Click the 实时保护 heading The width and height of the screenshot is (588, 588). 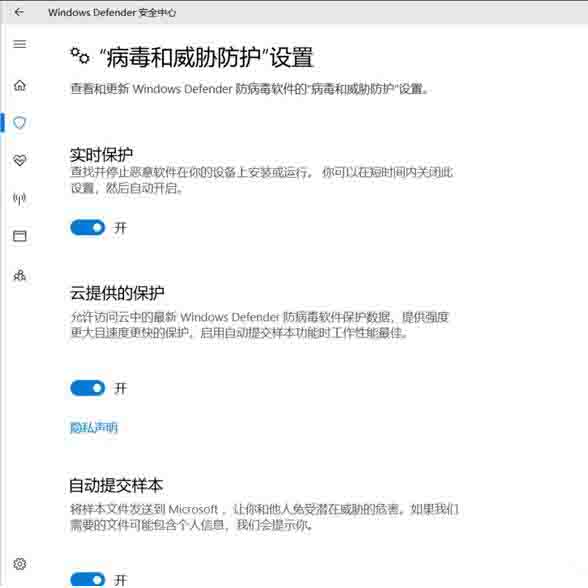click(x=101, y=154)
